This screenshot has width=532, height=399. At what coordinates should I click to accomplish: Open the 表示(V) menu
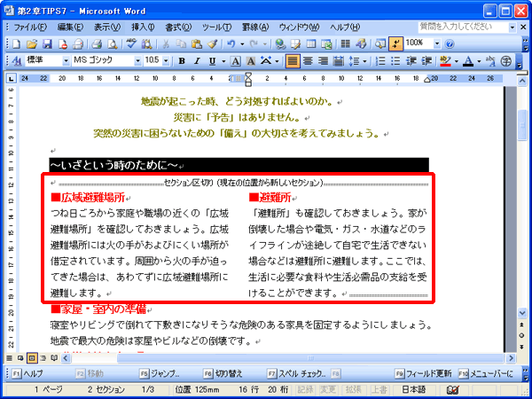[107, 27]
